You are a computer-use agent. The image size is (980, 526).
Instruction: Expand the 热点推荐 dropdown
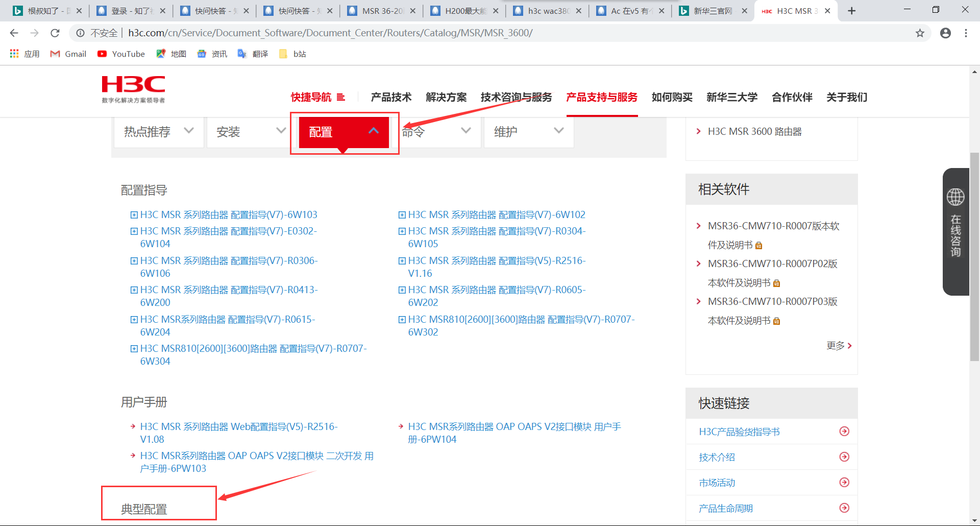point(158,132)
